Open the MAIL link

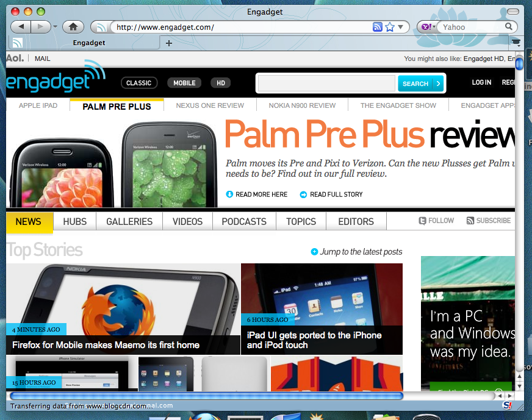click(43, 59)
